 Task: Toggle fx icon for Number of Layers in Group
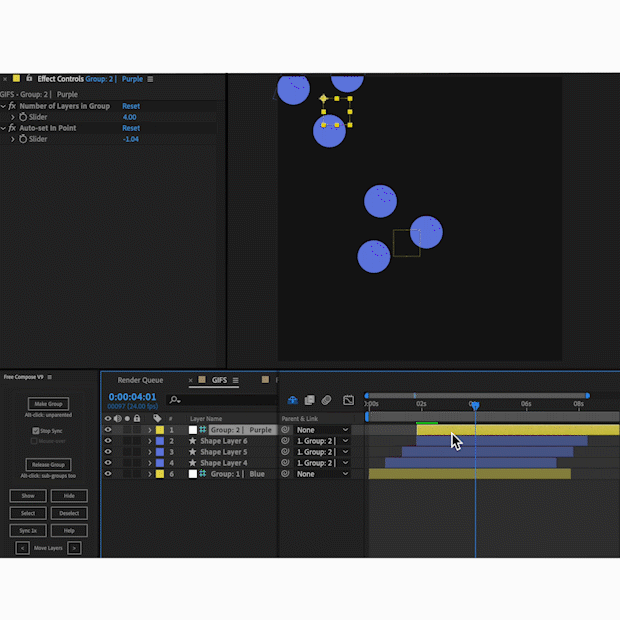[12, 106]
